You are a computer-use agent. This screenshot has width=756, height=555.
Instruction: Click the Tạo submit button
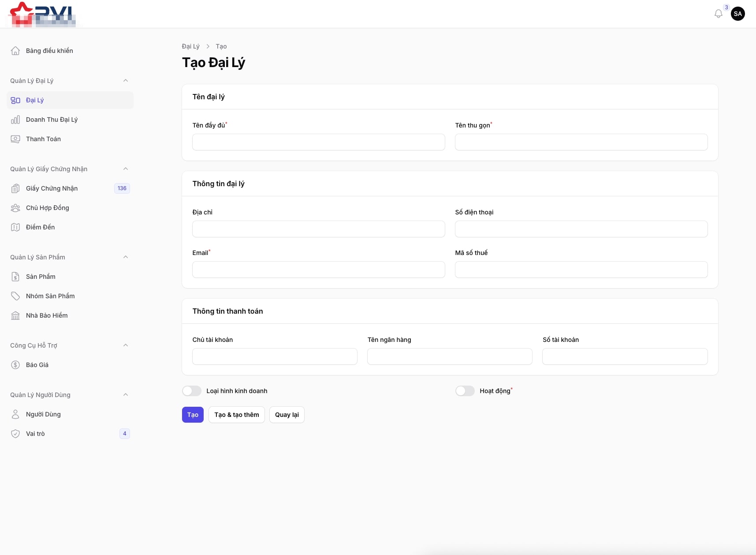[193, 415]
